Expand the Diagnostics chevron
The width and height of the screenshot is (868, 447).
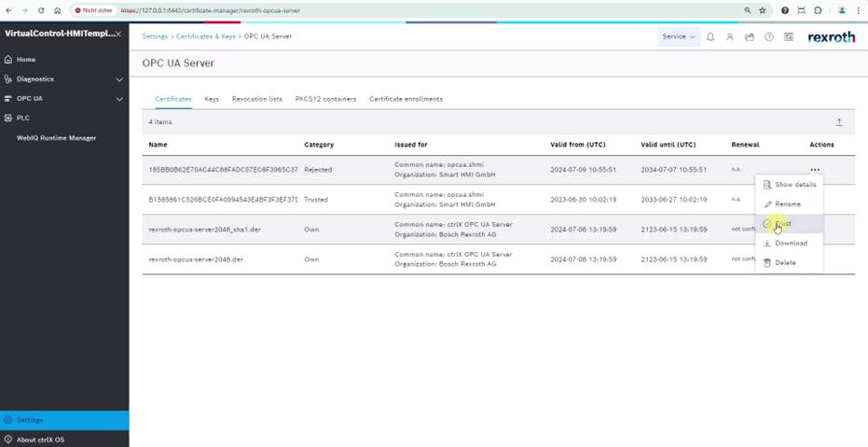point(119,79)
